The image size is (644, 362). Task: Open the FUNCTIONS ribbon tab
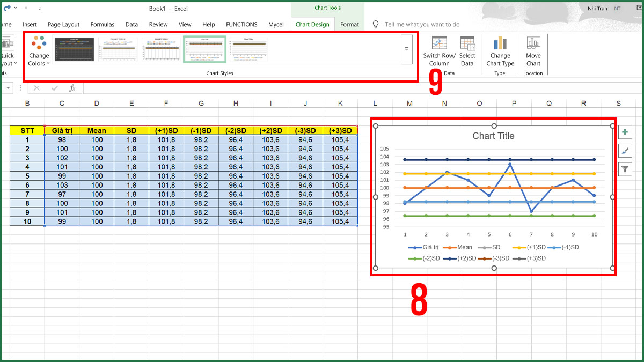pyautogui.click(x=241, y=24)
